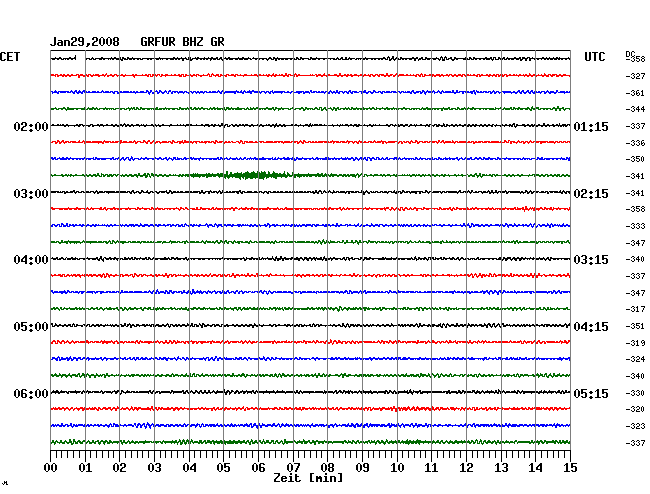Click bottom axis minute label "15"
Viewport: 650px width, 494px height.
(x=570, y=468)
